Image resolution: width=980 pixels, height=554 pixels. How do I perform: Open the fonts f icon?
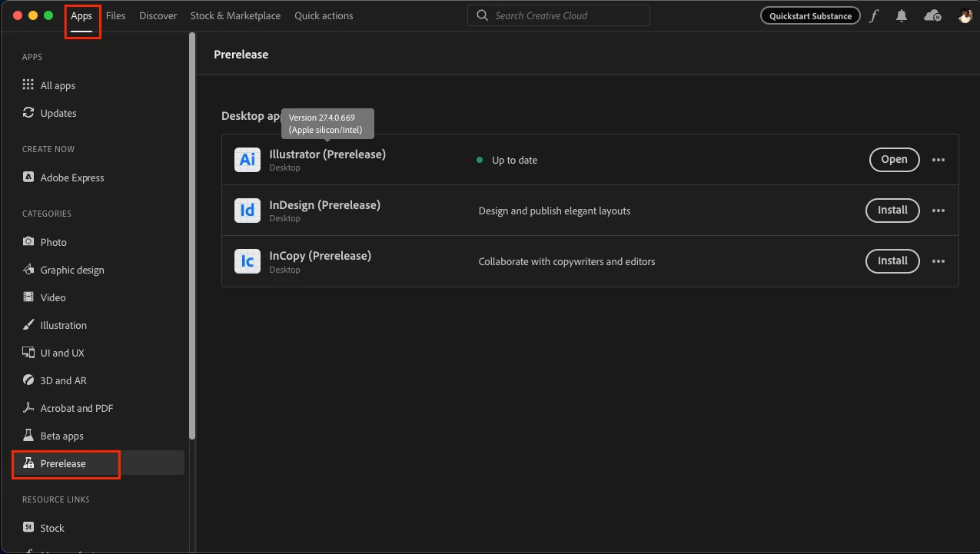tap(874, 16)
